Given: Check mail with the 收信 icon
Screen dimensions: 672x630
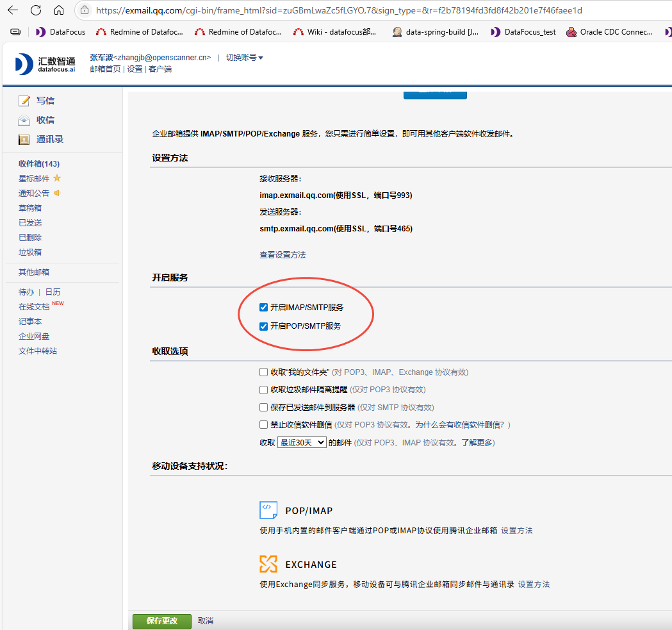Looking at the screenshot, I should click(24, 120).
